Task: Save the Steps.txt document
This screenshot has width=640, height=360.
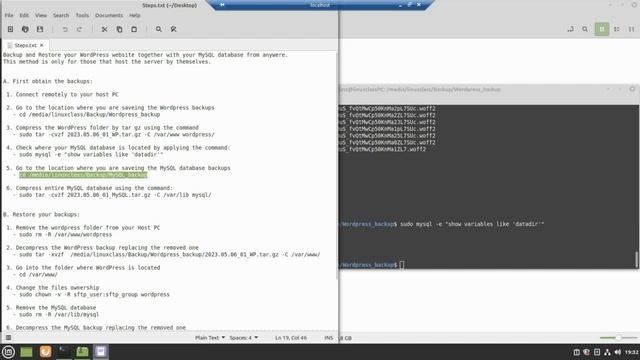Action: click(x=40, y=29)
